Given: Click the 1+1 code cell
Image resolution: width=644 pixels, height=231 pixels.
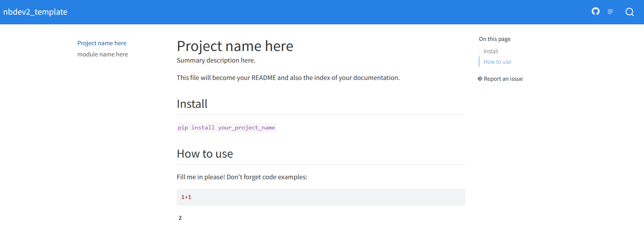Looking at the screenshot, I should [321, 197].
